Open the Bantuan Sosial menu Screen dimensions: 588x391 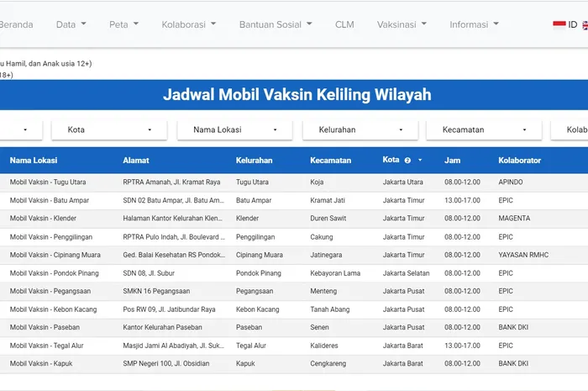(276, 24)
